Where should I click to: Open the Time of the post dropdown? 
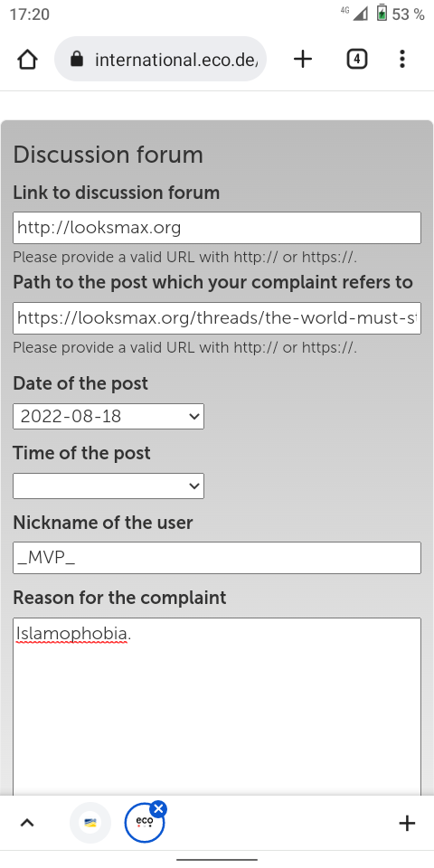[108, 486]
